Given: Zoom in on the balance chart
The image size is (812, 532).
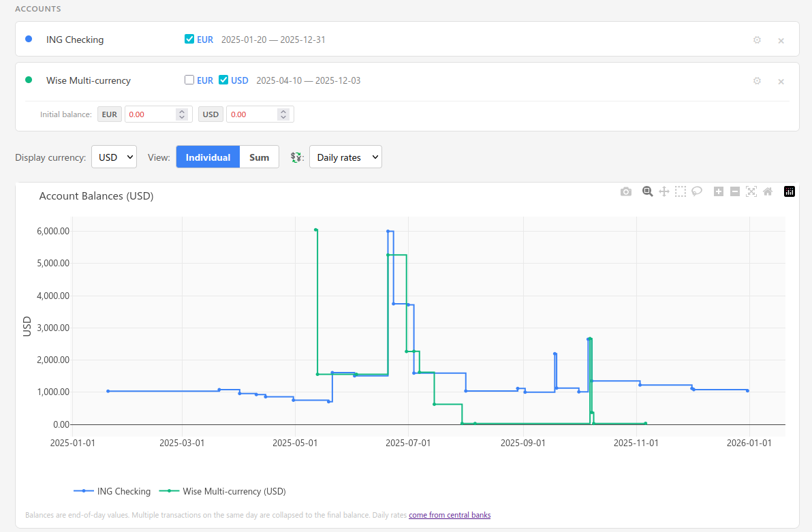Looking at the screenshot, I should pyautogui.click(x=718, y=191).
